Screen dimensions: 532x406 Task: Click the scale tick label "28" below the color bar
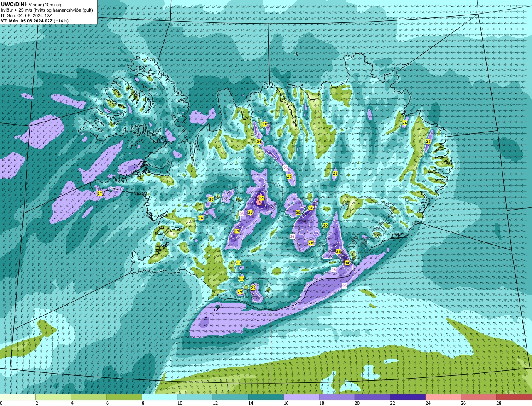tap(499, 403)
